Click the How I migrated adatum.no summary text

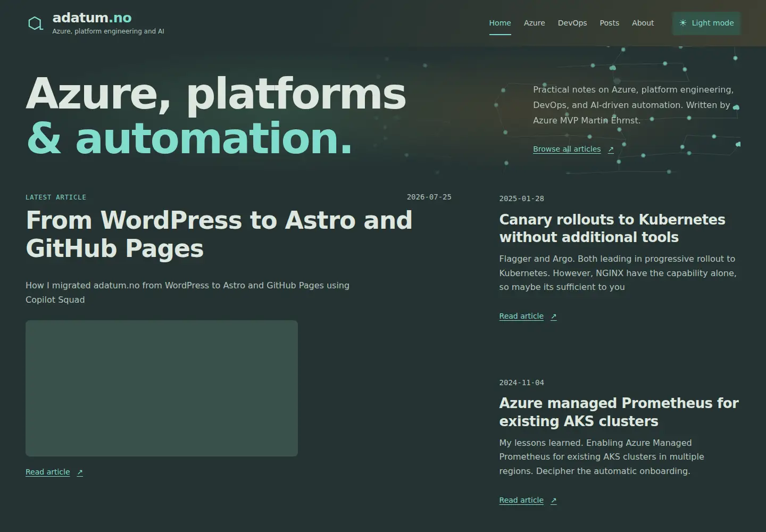click(187, 293)
